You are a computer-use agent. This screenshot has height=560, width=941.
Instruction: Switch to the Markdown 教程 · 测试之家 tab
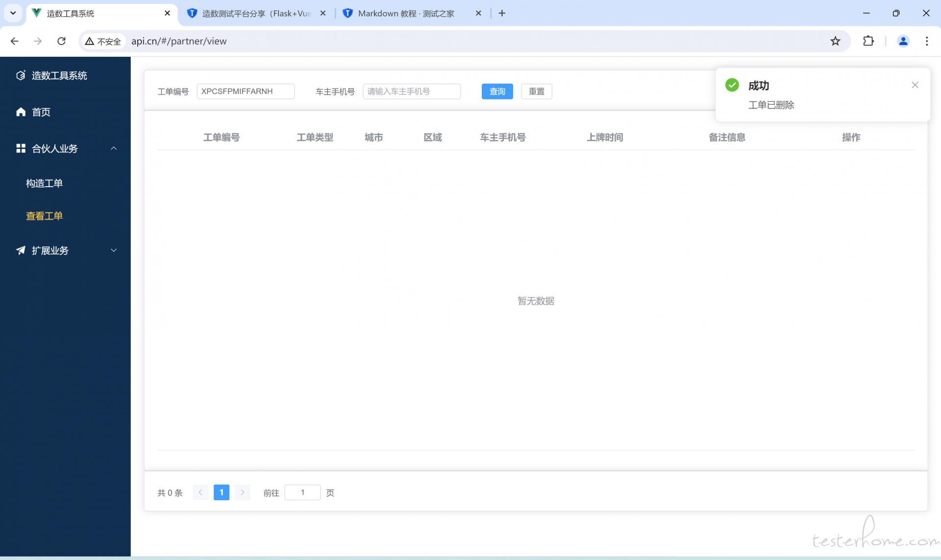coord(406,13)
